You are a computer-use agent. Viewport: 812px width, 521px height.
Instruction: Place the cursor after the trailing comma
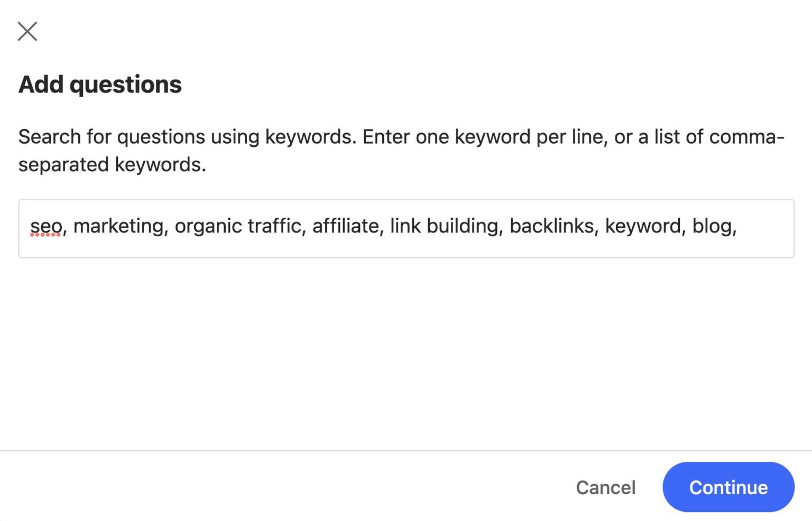pyautogui.click(x=740, y=227)
